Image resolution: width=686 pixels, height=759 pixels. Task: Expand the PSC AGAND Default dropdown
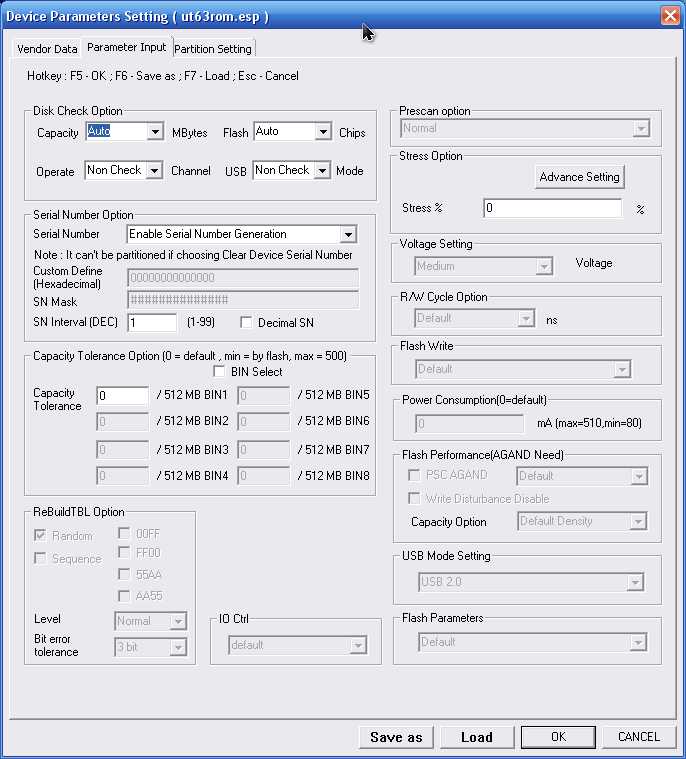(639, 476)
